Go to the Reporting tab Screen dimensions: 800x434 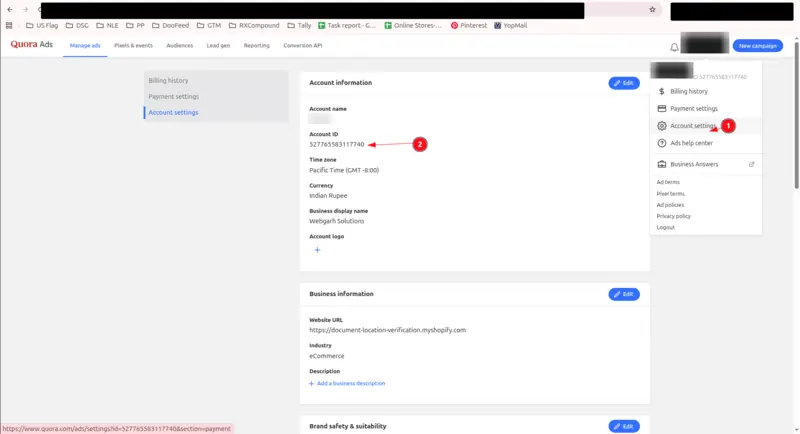point(256,45)
